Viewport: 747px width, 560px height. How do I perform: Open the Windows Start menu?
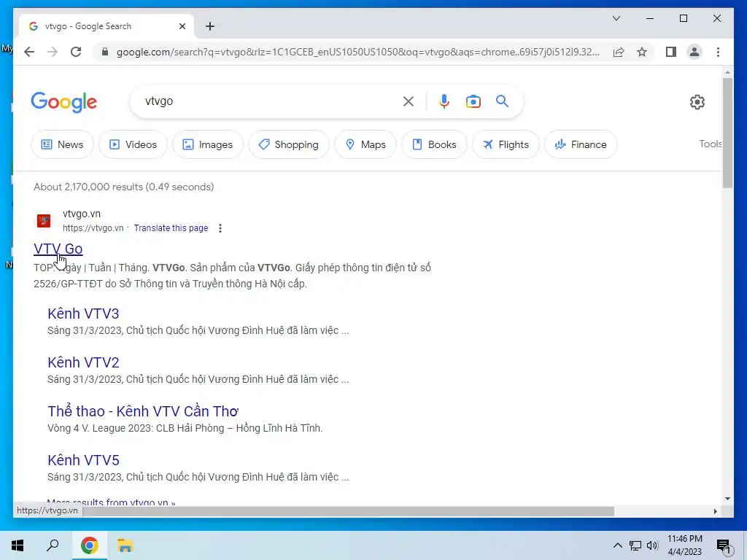click(18, 545)
